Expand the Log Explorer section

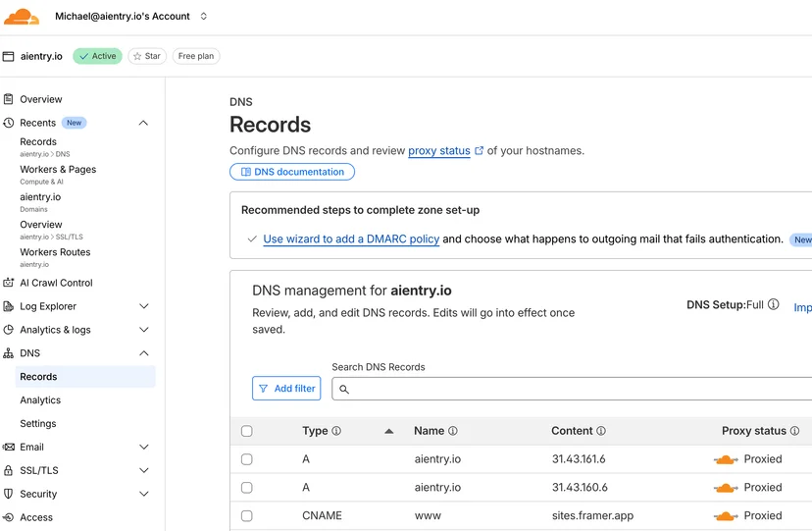(x=144, y=306)
